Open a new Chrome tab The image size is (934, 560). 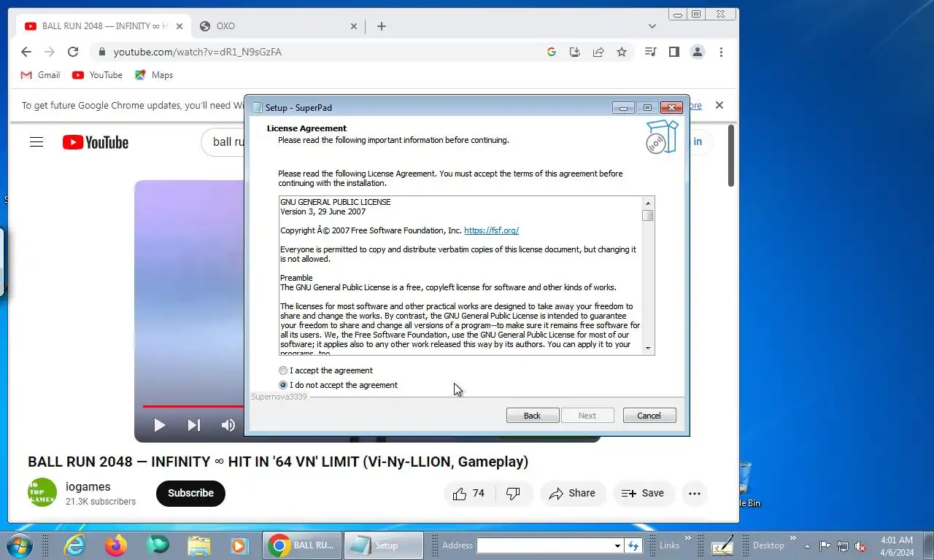coord(382,26)
